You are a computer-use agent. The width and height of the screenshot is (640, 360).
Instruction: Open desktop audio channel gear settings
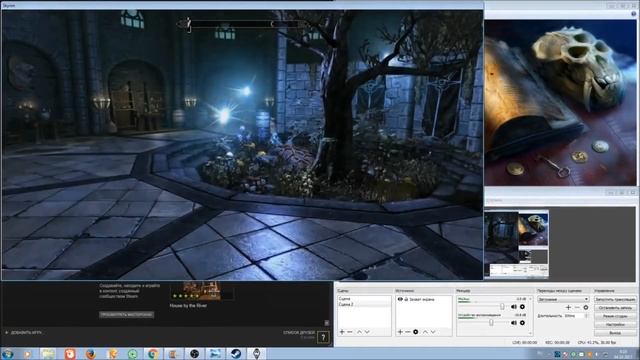(x=522, y=322)
